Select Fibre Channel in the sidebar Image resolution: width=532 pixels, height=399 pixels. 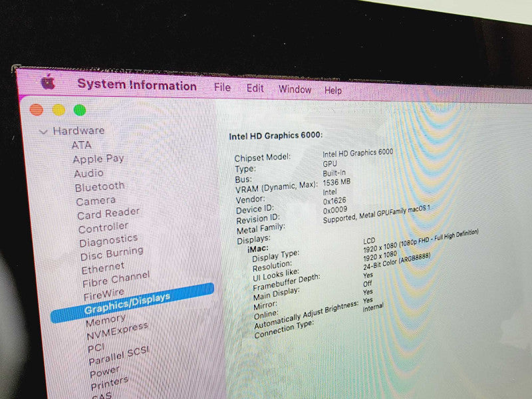(x=116, y=279)
